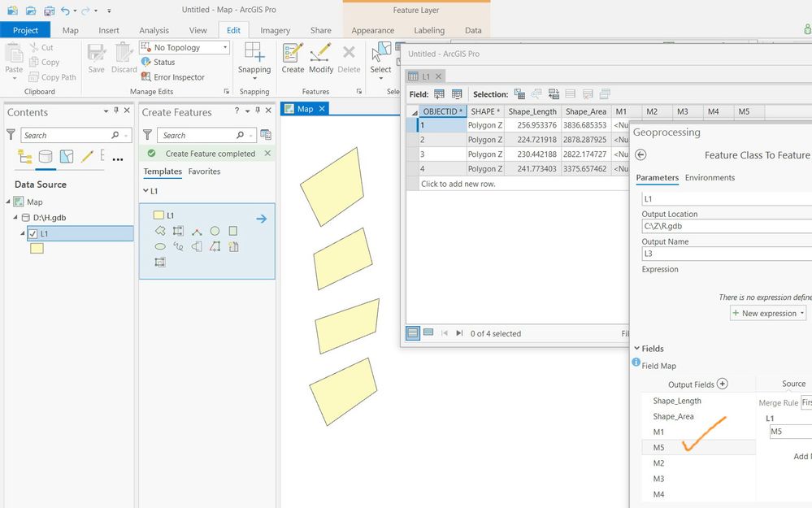Switch Contents to List By Drawing Order
Image resolution: width=812 pixels, height=508 pixels.
tap(24, 156)
